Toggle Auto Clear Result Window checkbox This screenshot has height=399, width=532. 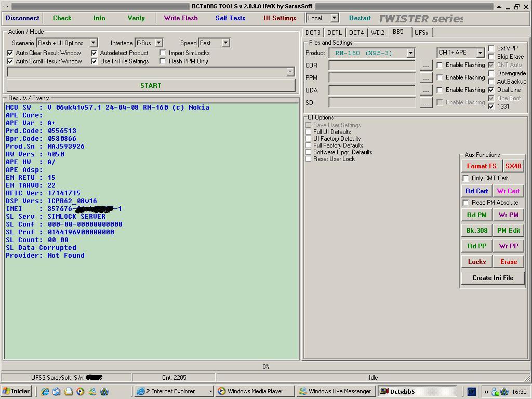tap(10, 53)
